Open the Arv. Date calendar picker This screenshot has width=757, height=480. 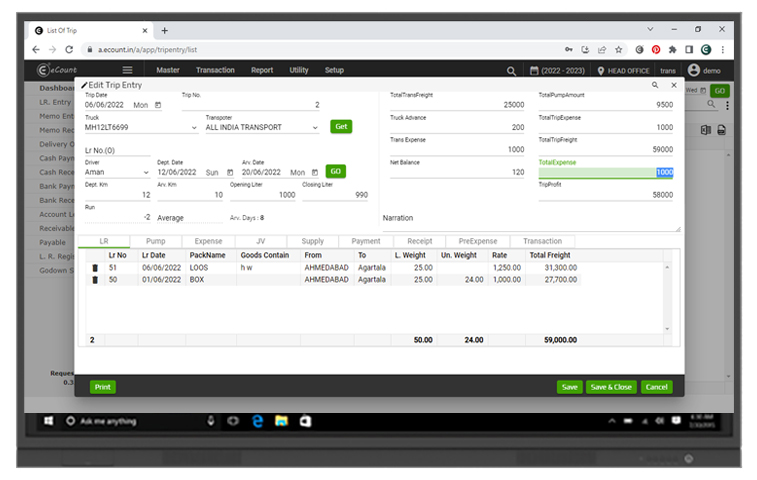315,172
